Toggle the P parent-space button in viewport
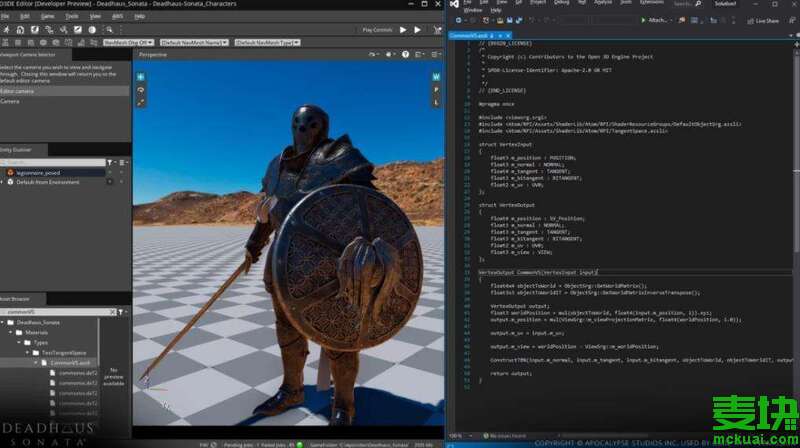Screen dimensions: 800x448 click(436, 90)
